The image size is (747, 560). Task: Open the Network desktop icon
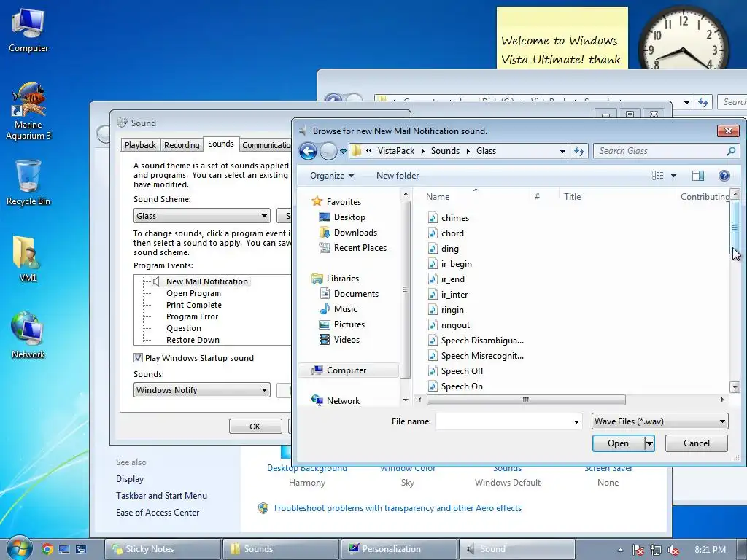pyautogui.click(x=28, y=335)
